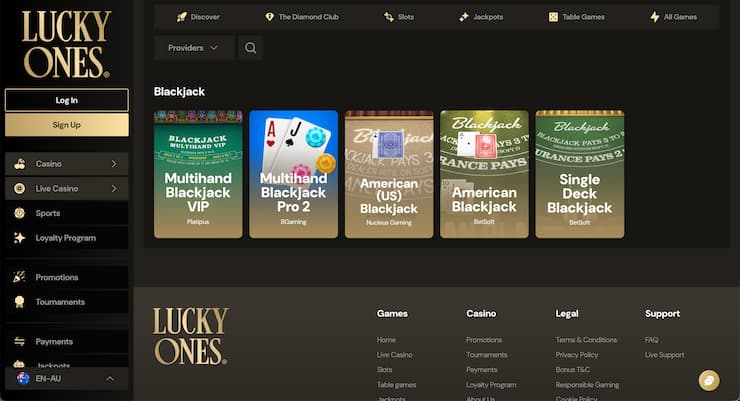Open the Multihand Blackjack Pro 2 game
The width and height of the screenshot is (740, 401).
(294, 174)
